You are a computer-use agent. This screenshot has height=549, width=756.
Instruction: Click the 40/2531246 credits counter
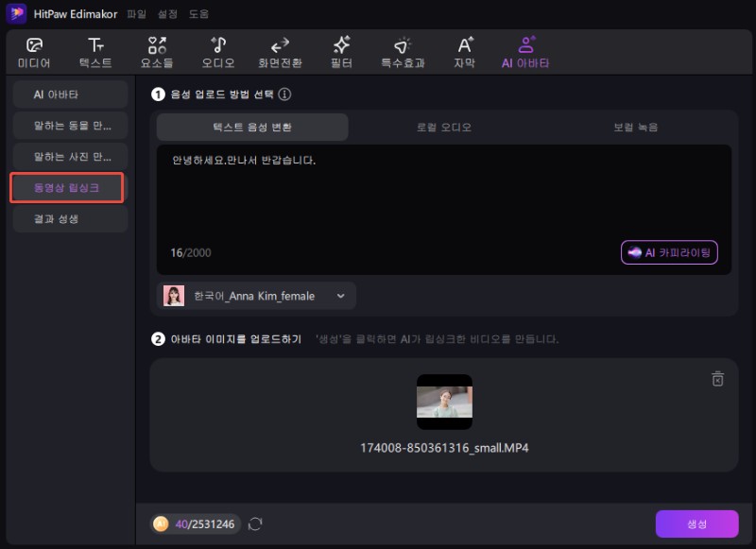(205, 524)
